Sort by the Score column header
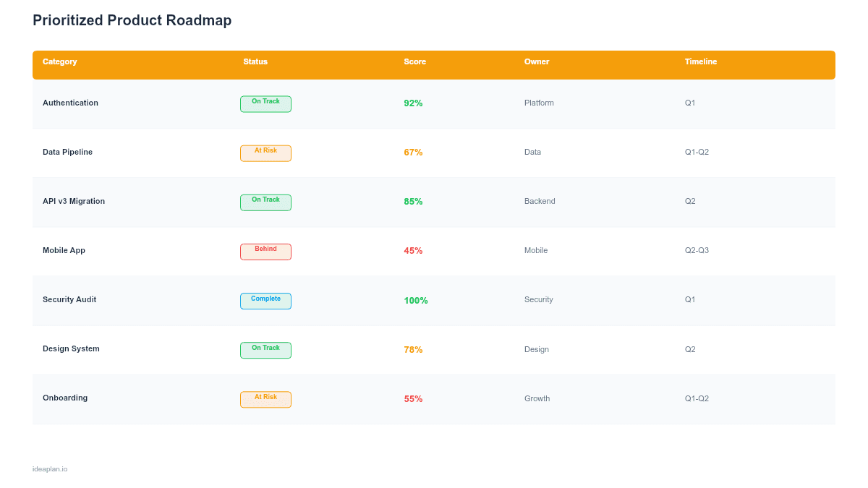 pyautogui.click(x=414, y=61)
